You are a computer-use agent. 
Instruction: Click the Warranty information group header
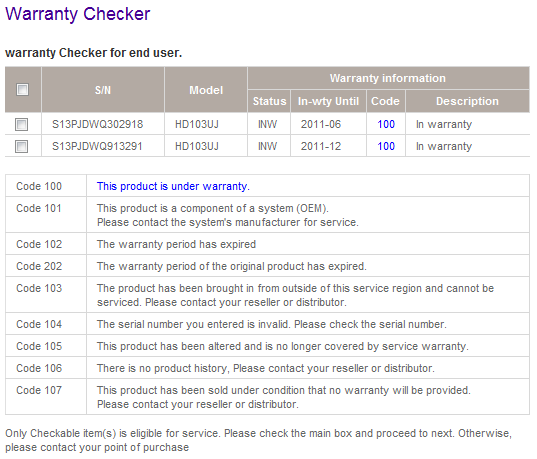click(388, 78)
